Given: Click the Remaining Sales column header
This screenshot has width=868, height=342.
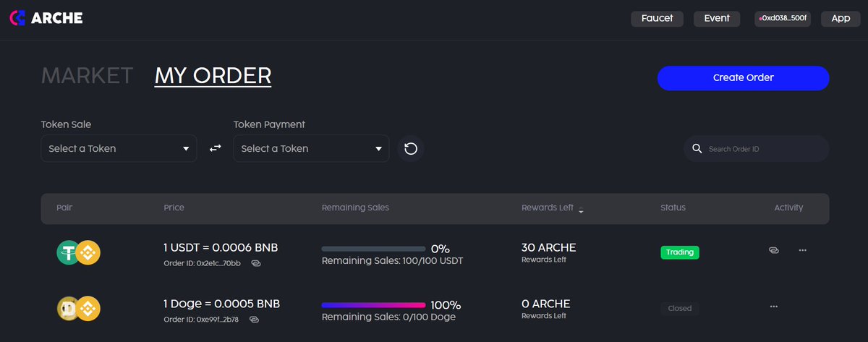Looking at the screenshot, I should click(355, 208).
